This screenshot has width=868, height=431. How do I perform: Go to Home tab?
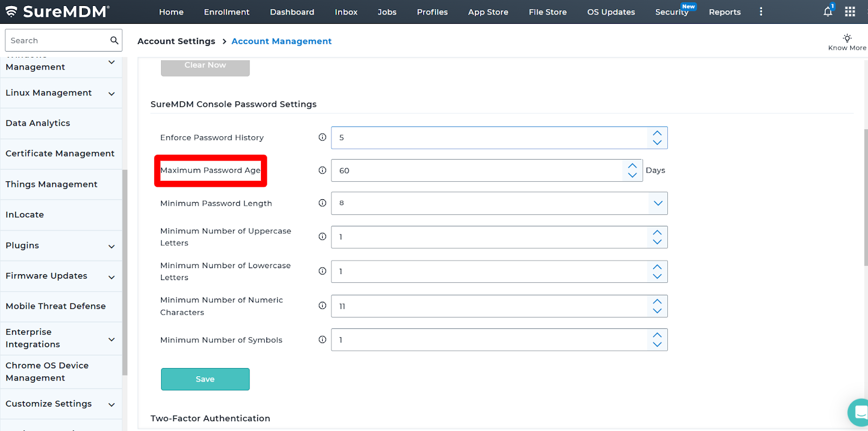click(x=171, y=12)
